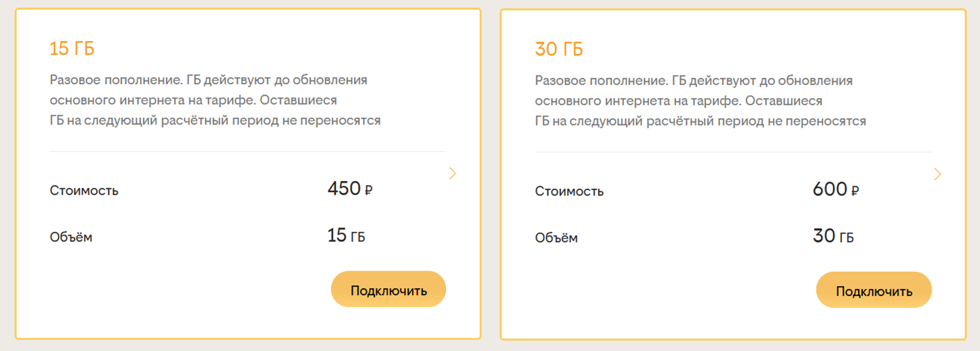Click Подключить for the 30 ГБ package
980x351 pixels.
[x=874, y=291]
